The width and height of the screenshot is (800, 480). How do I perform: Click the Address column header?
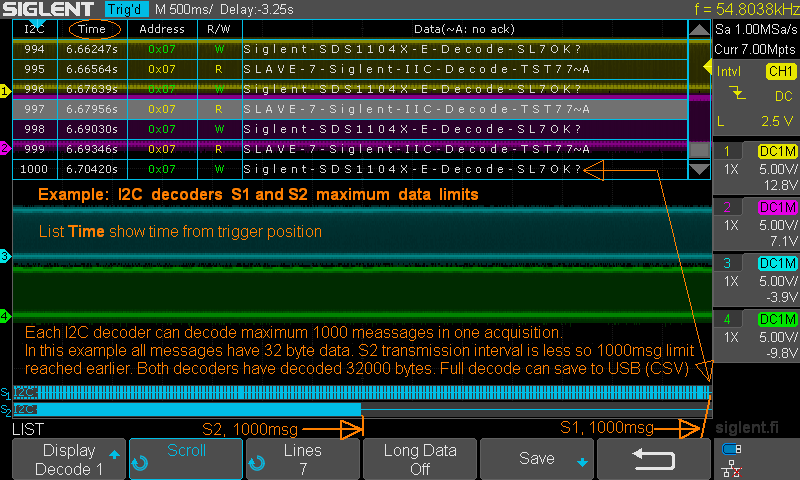[162, 29]
